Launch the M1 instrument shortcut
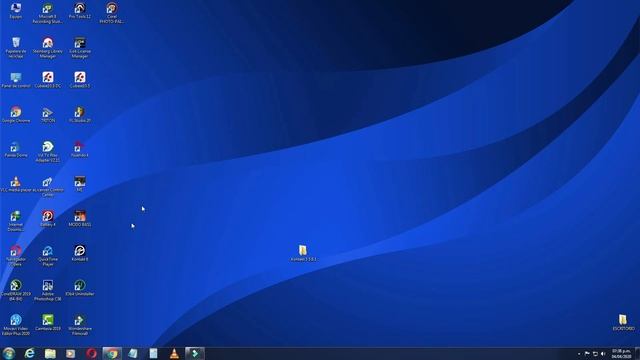The height and width of the screenshot is (360, 640). (80, 184)
